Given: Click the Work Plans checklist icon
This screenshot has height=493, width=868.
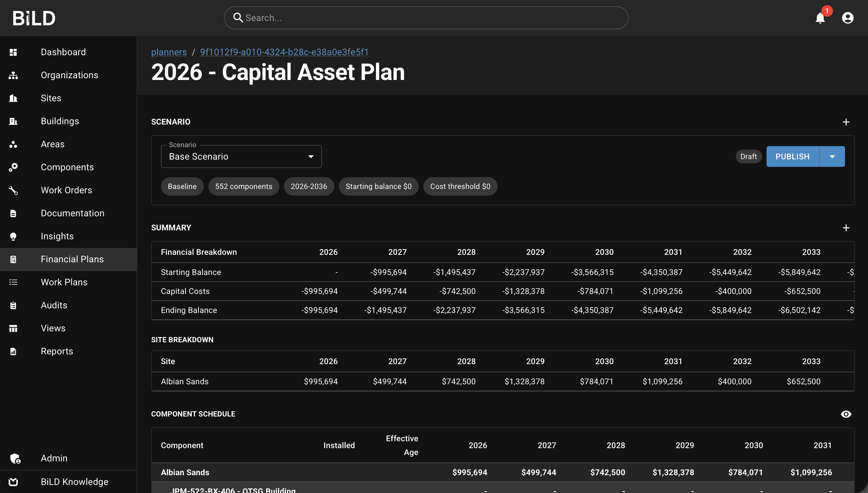Looking at the screenshot, I should point(13,282).
